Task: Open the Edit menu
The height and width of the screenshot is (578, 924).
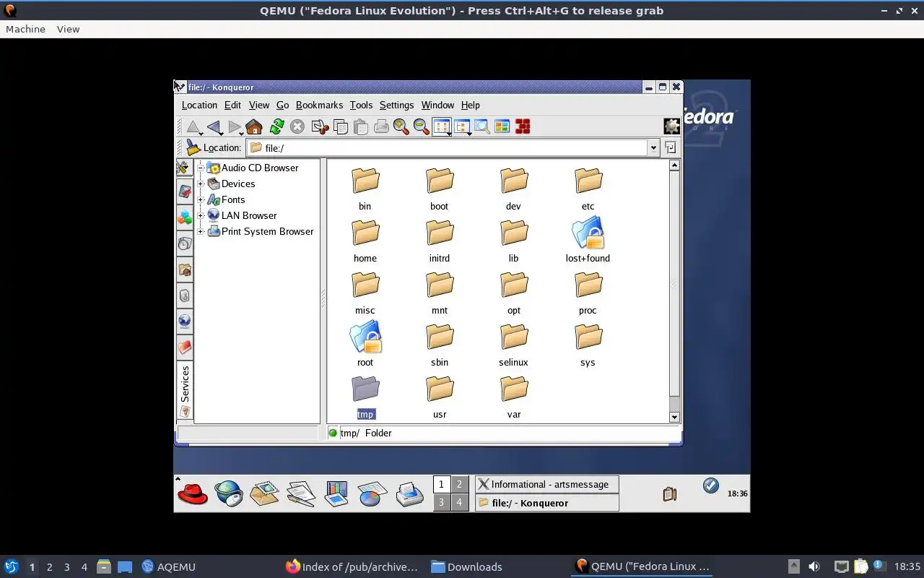Action: click(x=232, y=105)
